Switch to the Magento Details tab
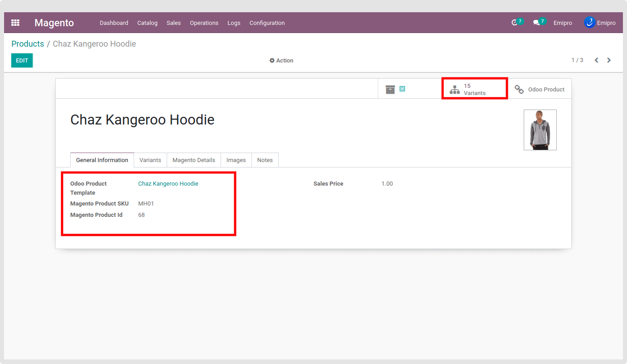The width and height of the screenshot is (627, 364). coord(194,160)
